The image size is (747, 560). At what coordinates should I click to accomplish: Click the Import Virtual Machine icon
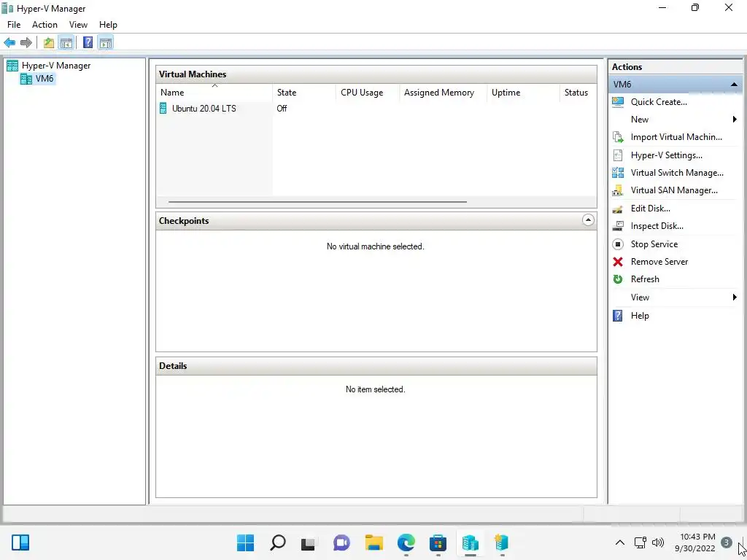tap(618, 137)
